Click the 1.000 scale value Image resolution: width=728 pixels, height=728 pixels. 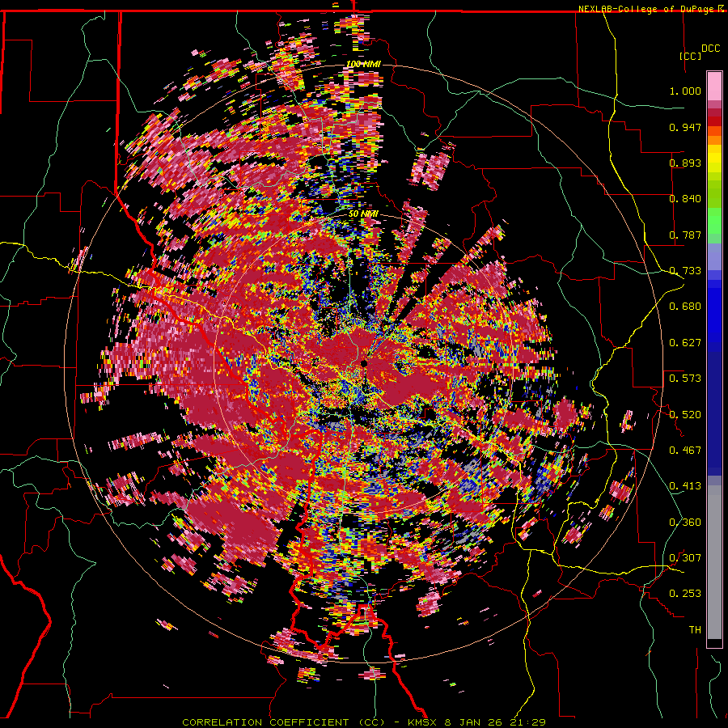pyautogui.click(x=685, y=91)
